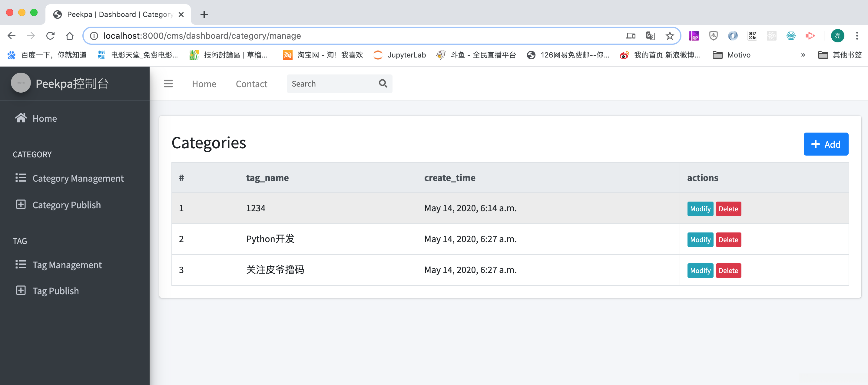Viewport: 868px width, 385px height.
Task: Open Tag Management in sidebar
Action: coord(67,265)
